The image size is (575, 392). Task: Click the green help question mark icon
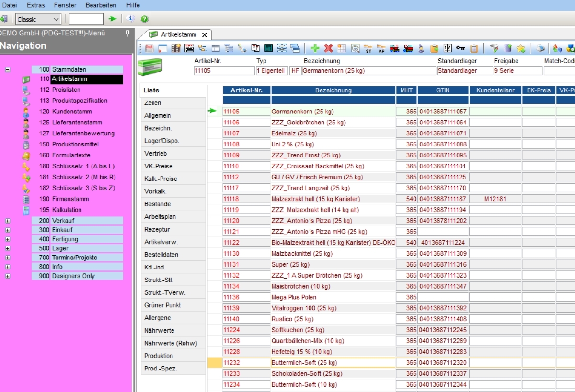144,19
